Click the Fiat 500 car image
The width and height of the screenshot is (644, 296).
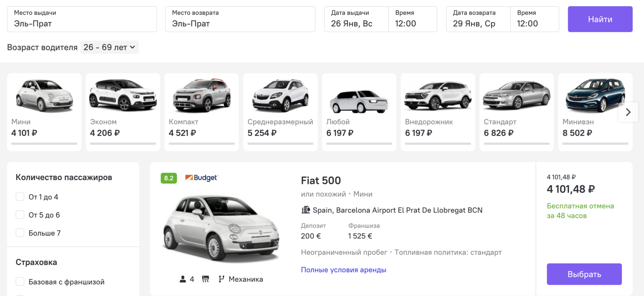tap(221, 229)
